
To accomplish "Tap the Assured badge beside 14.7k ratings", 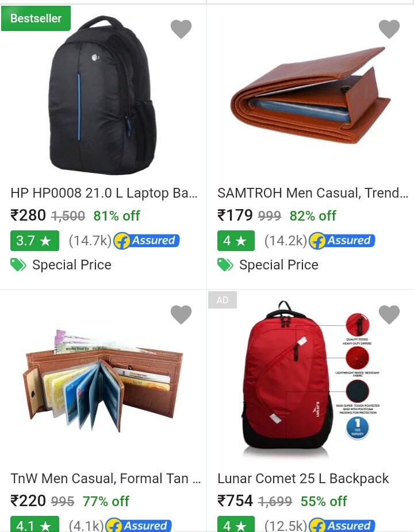I will (x=147, y=241).
